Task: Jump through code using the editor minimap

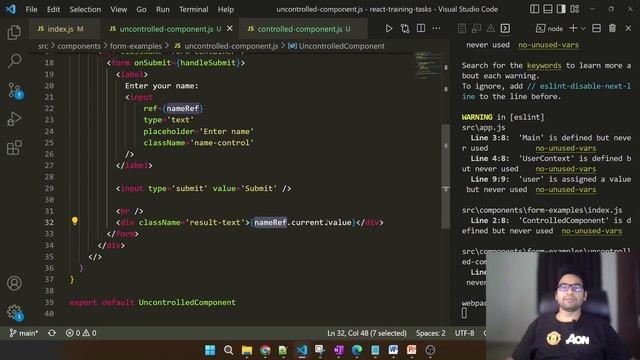Action: 428,65
